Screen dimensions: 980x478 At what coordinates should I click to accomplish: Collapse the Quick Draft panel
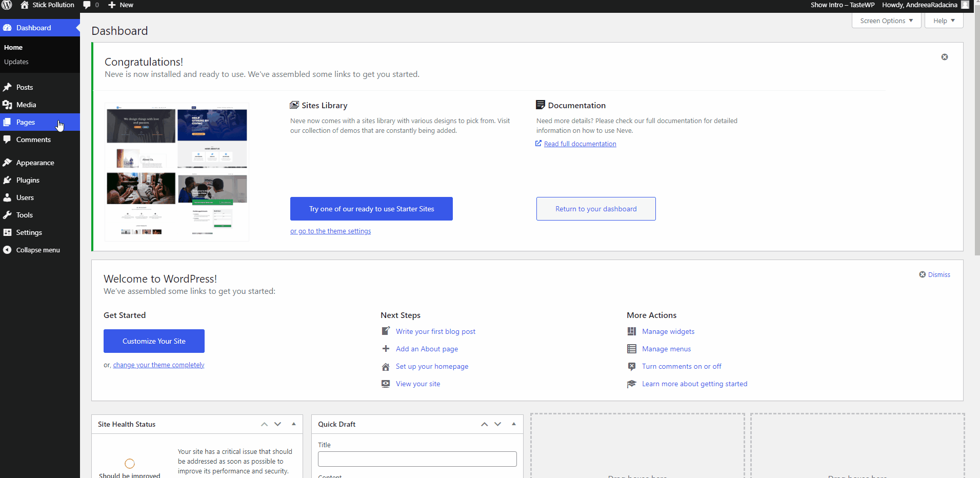[514, 424]
